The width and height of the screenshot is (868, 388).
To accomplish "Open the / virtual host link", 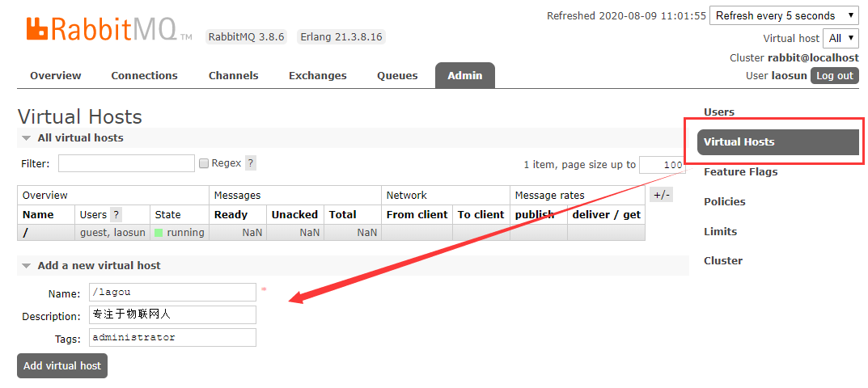I will [26, 233].
